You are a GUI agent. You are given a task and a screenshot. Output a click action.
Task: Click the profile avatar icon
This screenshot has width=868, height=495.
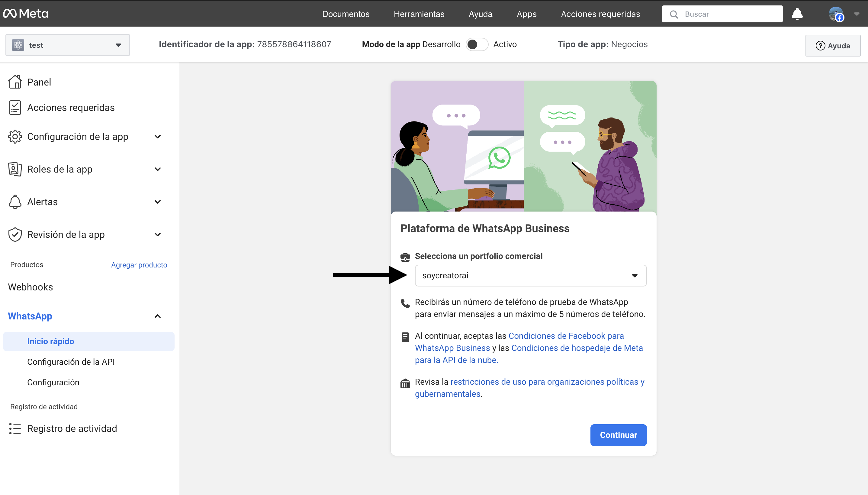coord(836,14)
